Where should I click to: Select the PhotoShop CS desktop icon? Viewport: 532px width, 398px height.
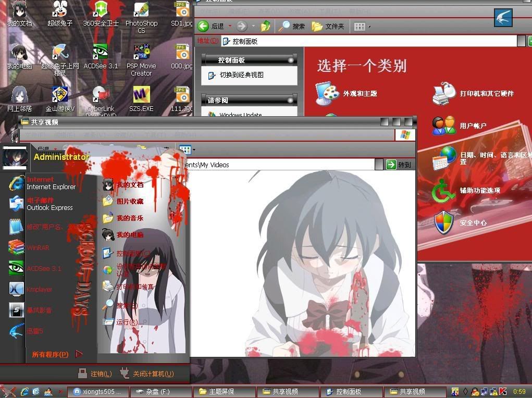[x=142, y=17]
